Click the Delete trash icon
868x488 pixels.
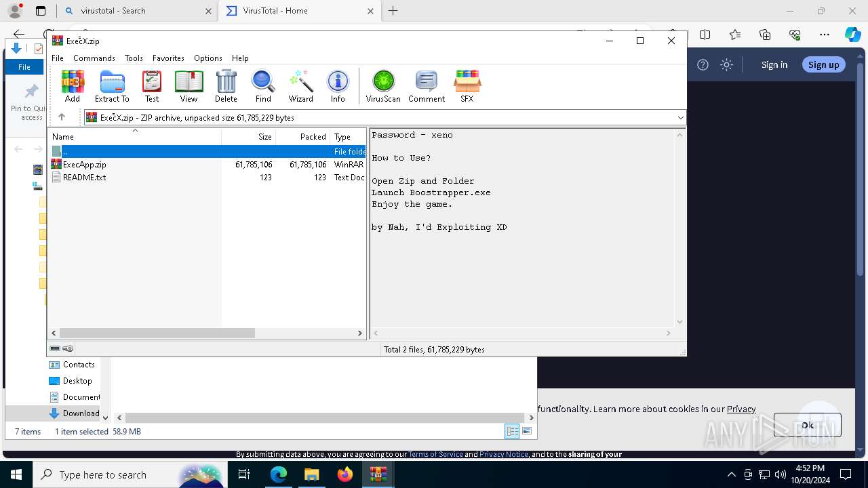[x=226, y=86]
